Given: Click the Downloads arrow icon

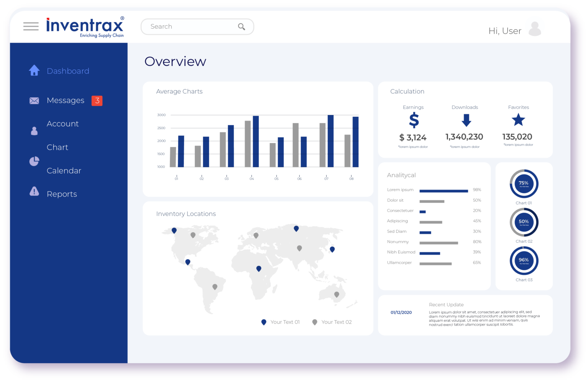Looking at the screenshot, I should (465, 121).
